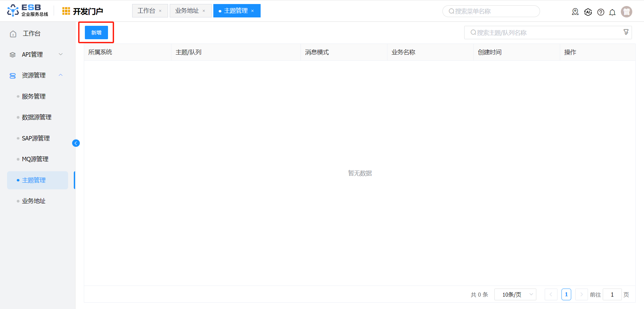Viewport: 644px width, 309px height.
Task: Click the help question mark icon
Action: (600, 12)
